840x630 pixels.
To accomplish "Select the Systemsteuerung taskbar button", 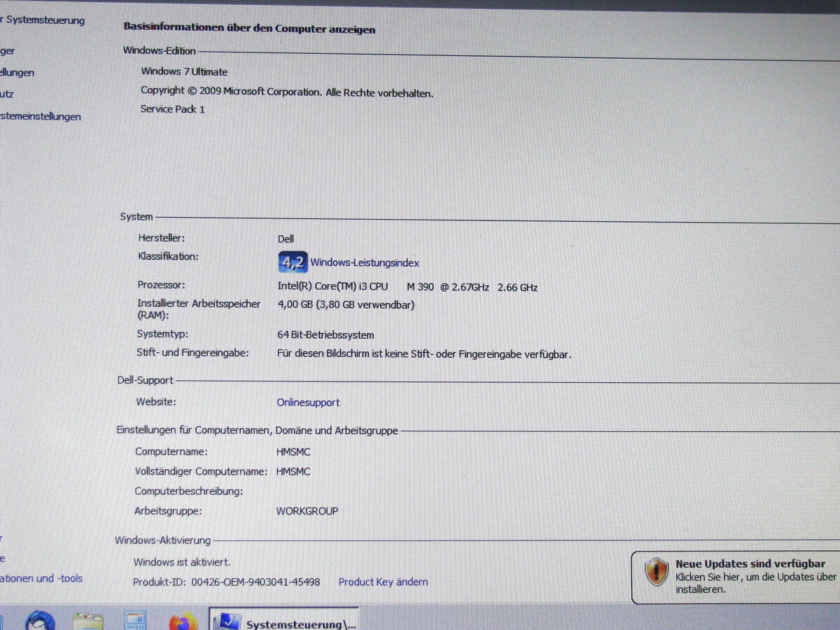I will pyautogui.click(x=284, y=619).
